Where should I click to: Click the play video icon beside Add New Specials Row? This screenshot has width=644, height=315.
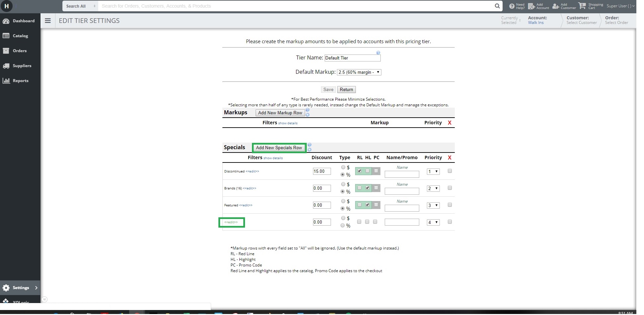pyautogui.click(x=309, y=150)
